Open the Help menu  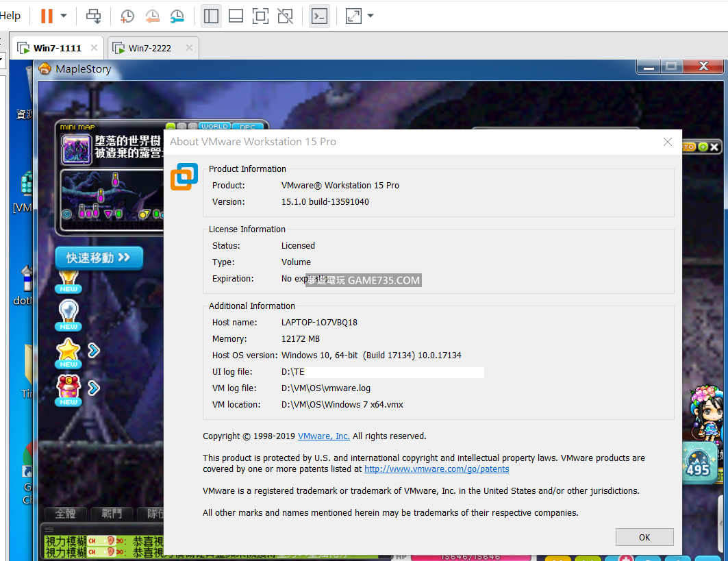[10, 16]
